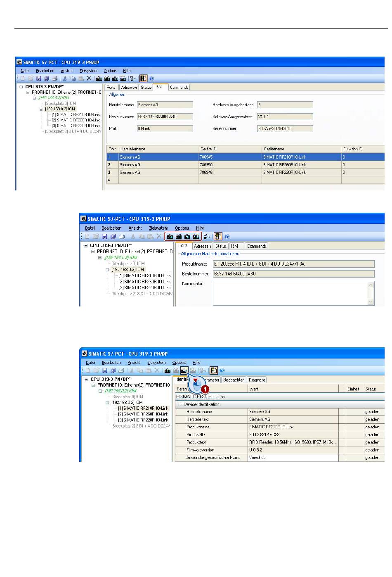
Task: Collapse the green [192.168.0.2] IOM node, middle window
Action: click(x=100, y=257)
